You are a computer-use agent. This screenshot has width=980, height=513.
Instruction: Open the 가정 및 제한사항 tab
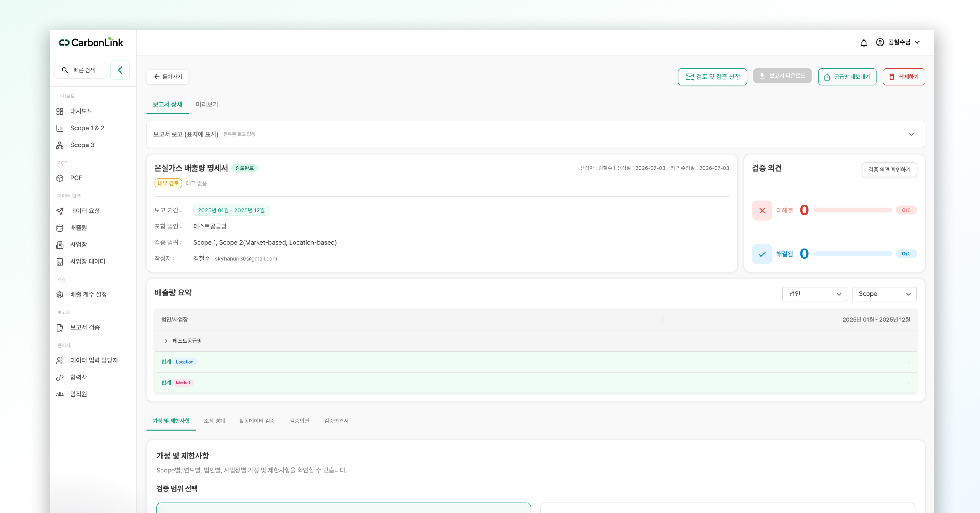click(x=171, y=421)
